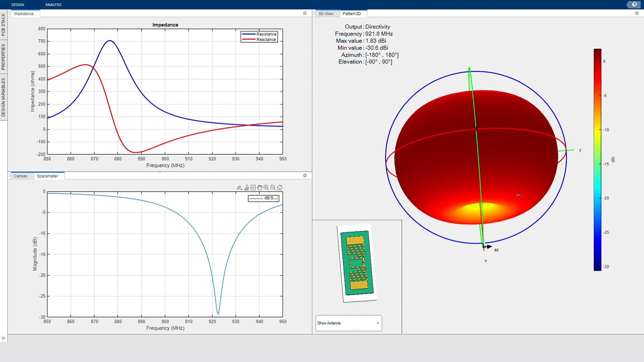Viewport: 644px width, 362px height.
Task: Expand the PCB STACK side panel
Action: 3,24
